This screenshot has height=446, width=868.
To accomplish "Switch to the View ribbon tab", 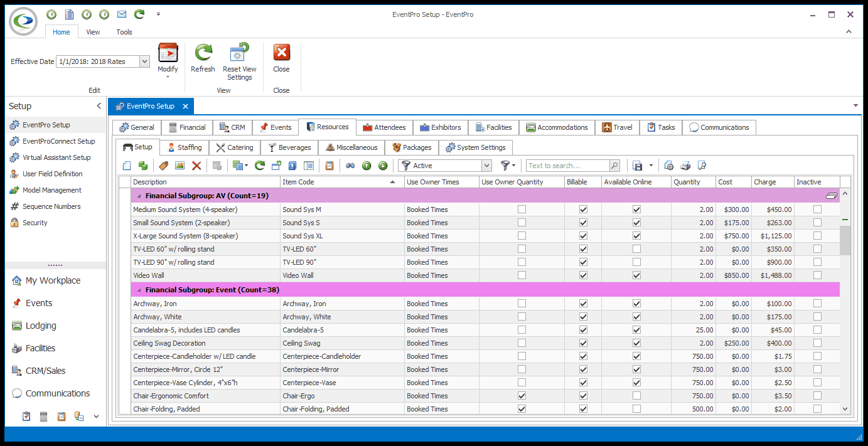I will tap(93, 32).
